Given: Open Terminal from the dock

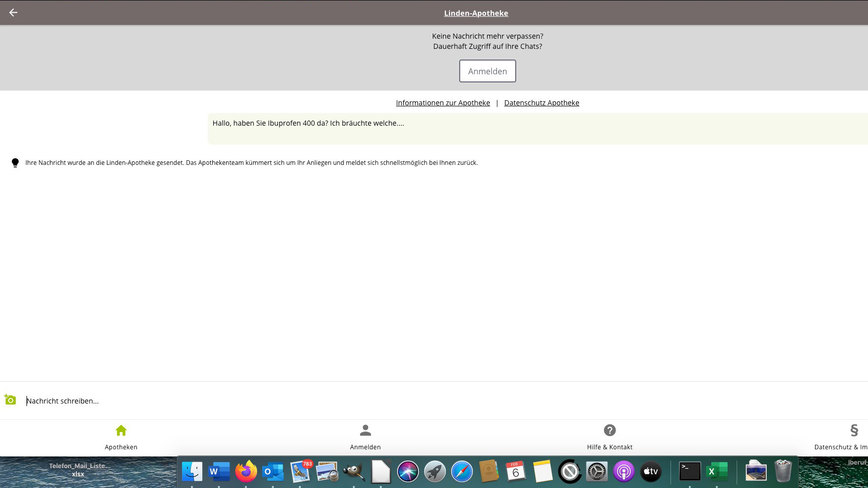Looking at the screenshot, I should click(x=690, y=472).
